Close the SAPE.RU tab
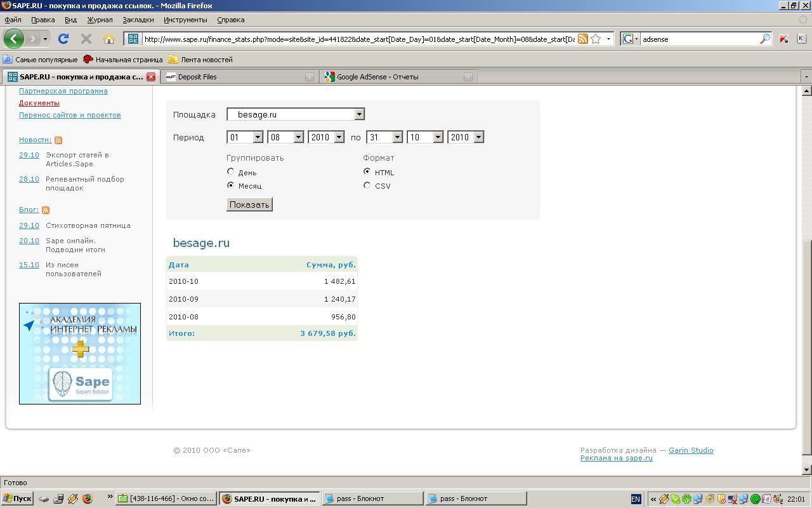812x508 pixels. pyautogui.click(x=151, y=77)
